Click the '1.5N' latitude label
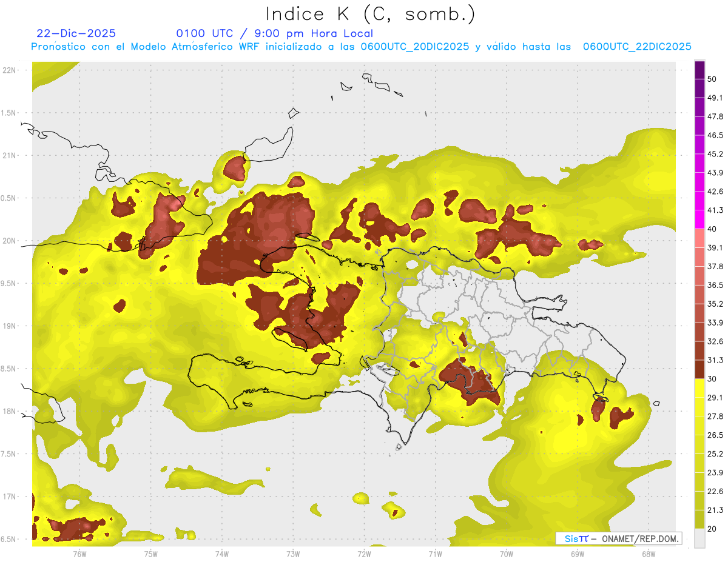728x562 pixels. coord(8,113)
